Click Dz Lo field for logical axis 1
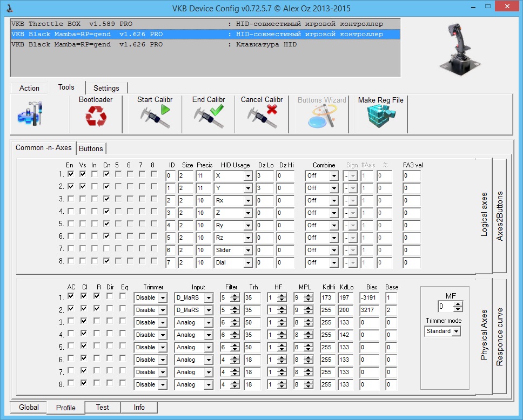This screenshot has width=523, height=420. pos(265,175)
